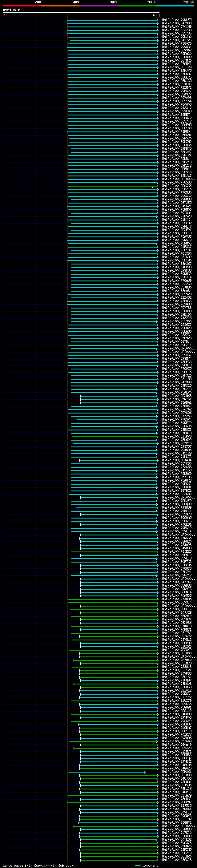Select UniRef100_Q5N761 label
197x868 pixels.
pyautogui.click(x=177, y=399)
